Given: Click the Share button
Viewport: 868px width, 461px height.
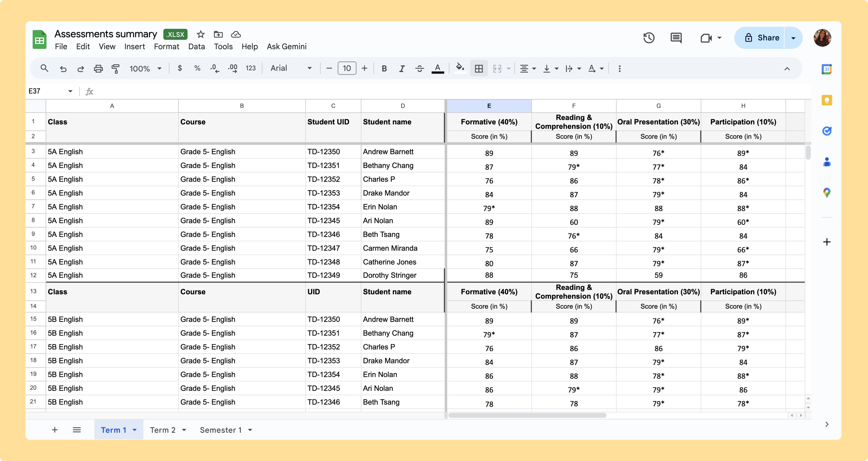Looking at the screenshot, I should pos(760,38).
